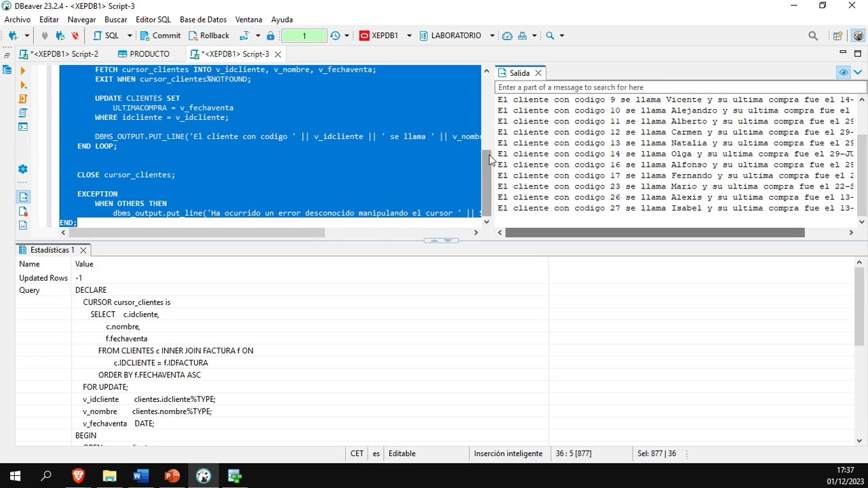The height and width of the screenshot is (488, 868).
Task: Open the Editar menu
Action: tap(49, 20)
